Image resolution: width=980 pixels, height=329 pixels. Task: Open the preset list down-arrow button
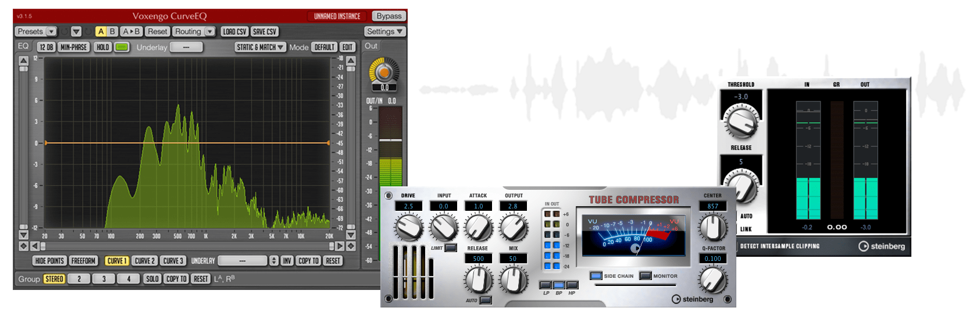tap(76, 31)
